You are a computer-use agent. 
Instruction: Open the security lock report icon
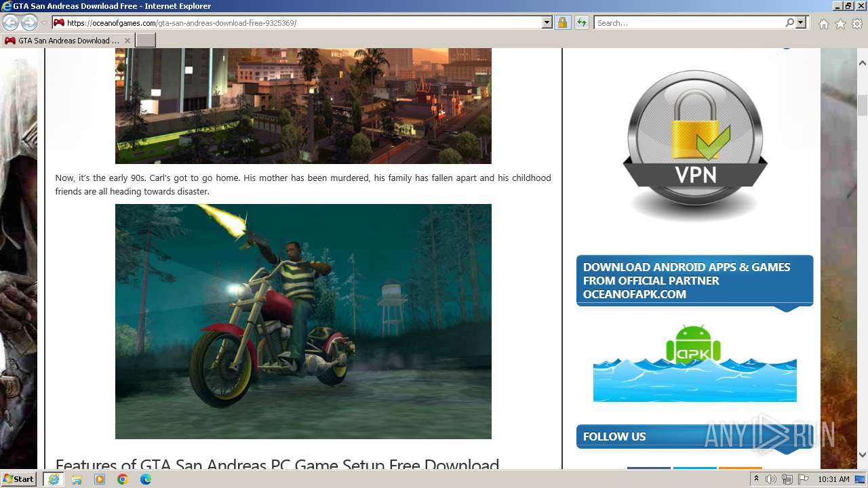[x=562, y=22]
